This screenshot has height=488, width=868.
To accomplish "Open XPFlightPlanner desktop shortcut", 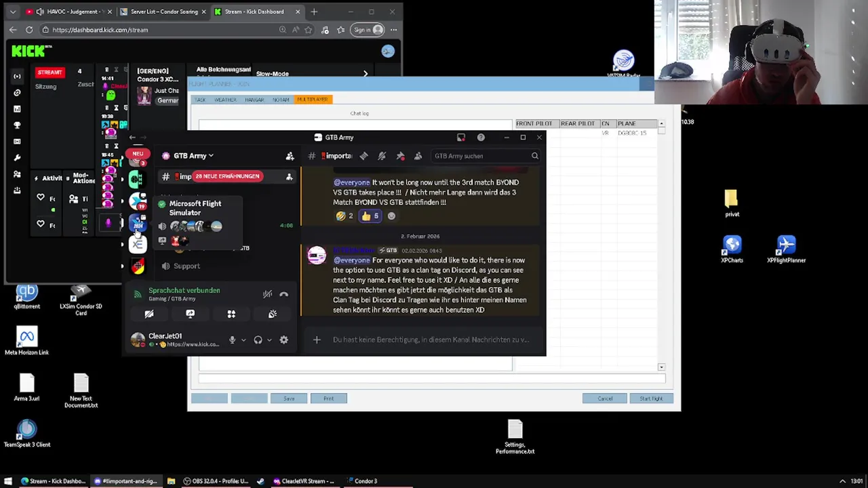I will pyautogui.click(x=786, y=249).
